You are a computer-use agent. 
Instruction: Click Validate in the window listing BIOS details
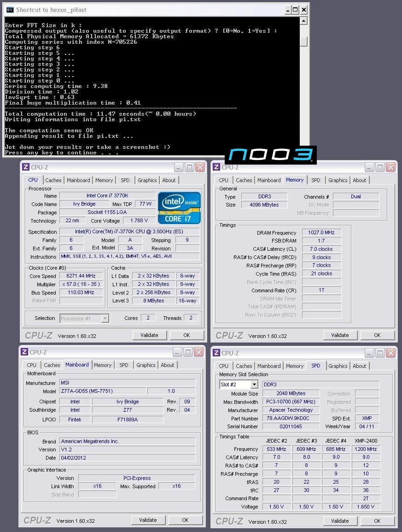(x=148, y=520)
